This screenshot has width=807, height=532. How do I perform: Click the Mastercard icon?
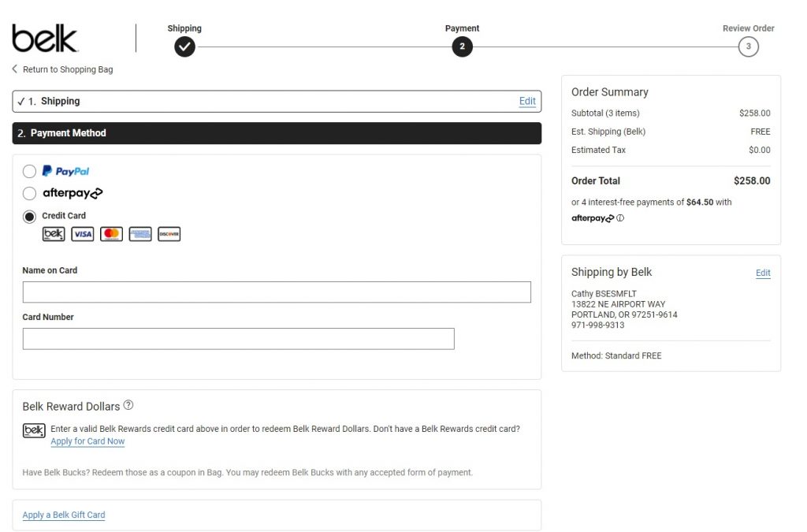tap(111, 234)
